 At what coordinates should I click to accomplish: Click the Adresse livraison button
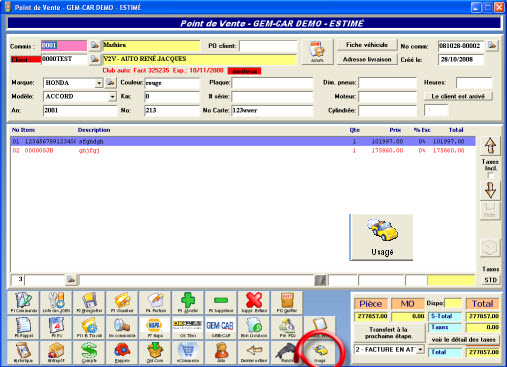pyautogui.click(x=367, y=59)
